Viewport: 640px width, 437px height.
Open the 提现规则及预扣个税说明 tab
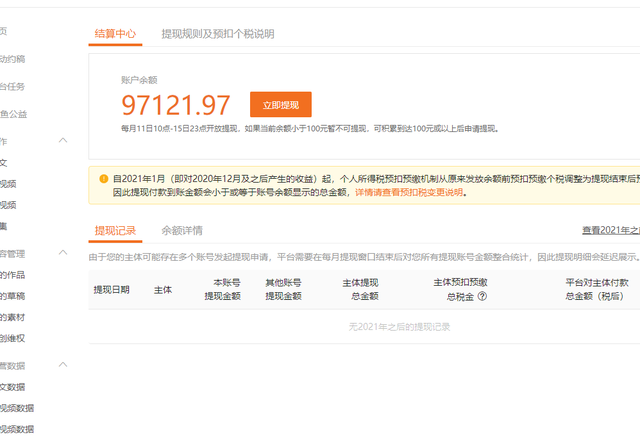(x=217, y=33)
